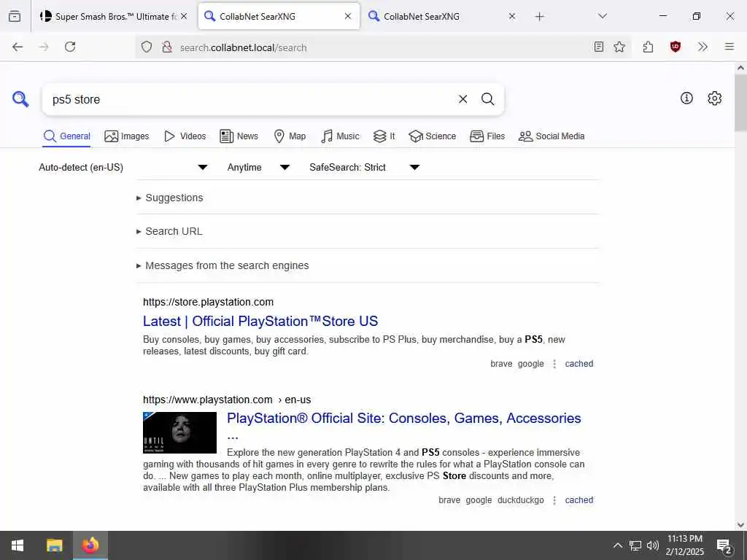Screen dimensions: 747x560
Task: Click the https://store.playstation.com URL
Action: (x=208, y=302)
